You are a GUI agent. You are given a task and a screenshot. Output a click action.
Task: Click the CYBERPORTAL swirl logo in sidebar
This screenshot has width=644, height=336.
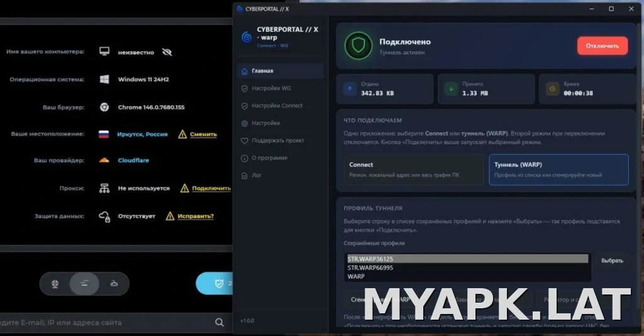tap(247, 37)
